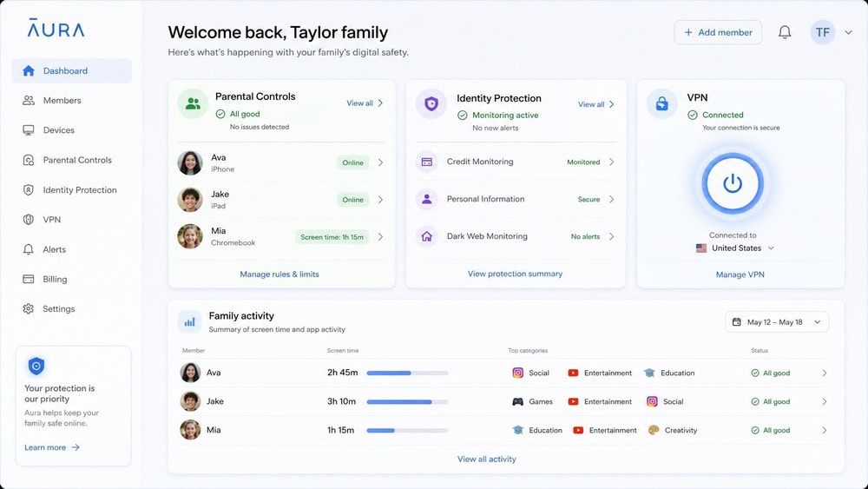Screen dimensions: 868x489
Task: Click the Credit Monitoring card icon
Action: pyautogui.click(x=427, y=162)
